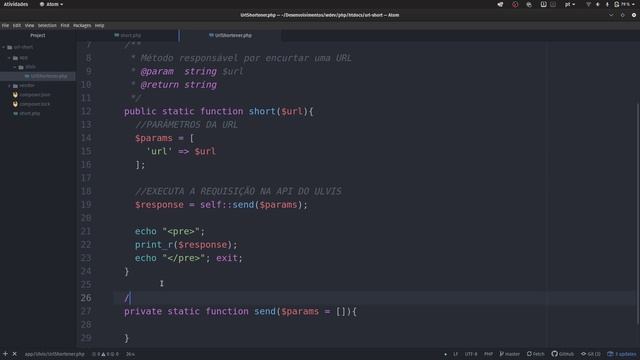Click the exit keyword on line 23
Image resolution: width=640 pixels, height=360 pixels.
point(227,258)
